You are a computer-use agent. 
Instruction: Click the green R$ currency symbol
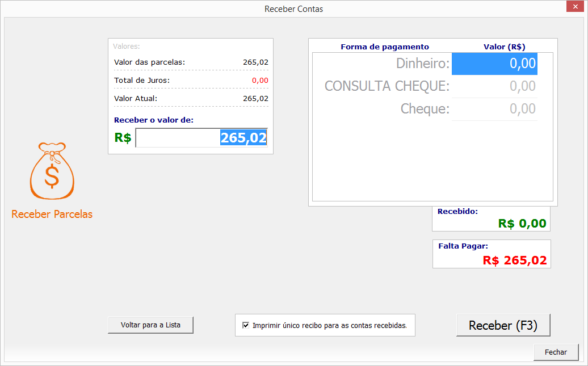[x=123, y=138]
